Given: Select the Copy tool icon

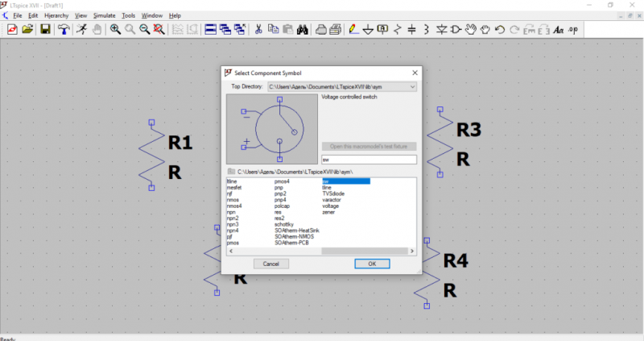Looking at the screenshot, I should (x=273, y=29).
